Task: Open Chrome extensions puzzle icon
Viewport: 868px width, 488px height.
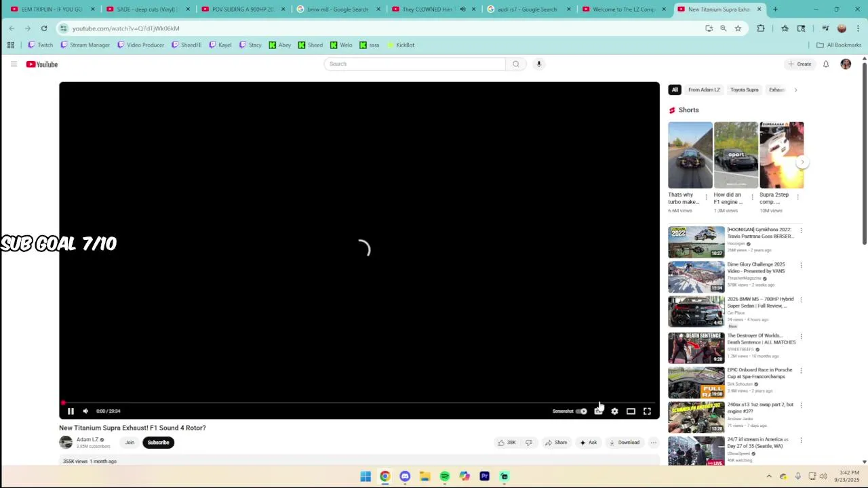Action: click(761, 28)
